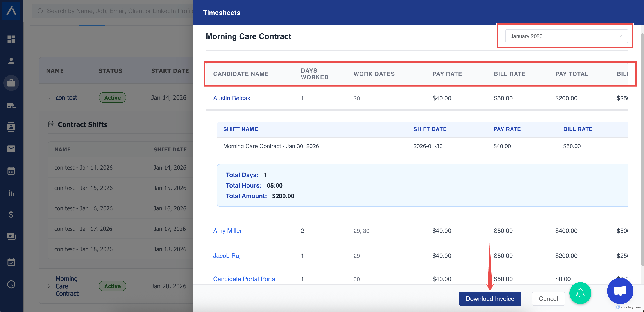Viewport: 644px width, 312px height.
Task: Click the Download Invoice button
Action: [490, 298]
